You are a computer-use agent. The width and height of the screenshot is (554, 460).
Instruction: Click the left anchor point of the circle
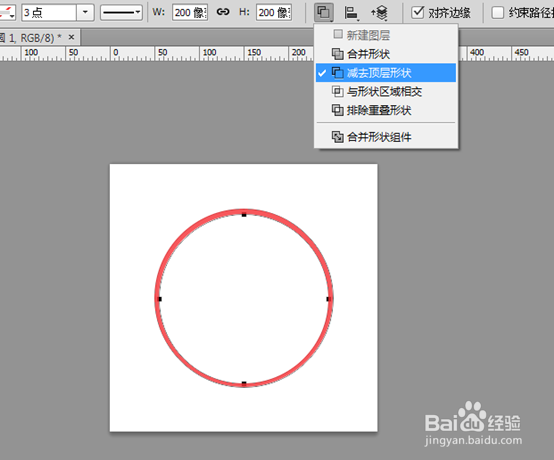160,299
